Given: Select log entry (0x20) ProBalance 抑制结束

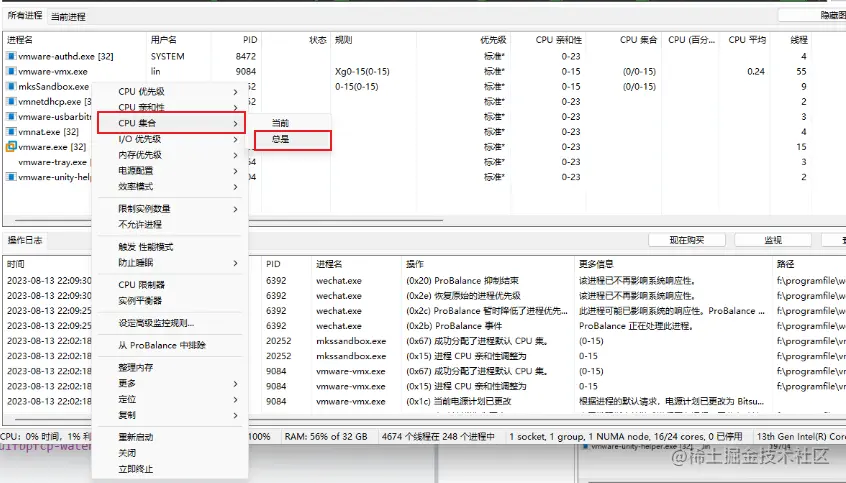Looking at the screenshot, I should click(462, 281).
